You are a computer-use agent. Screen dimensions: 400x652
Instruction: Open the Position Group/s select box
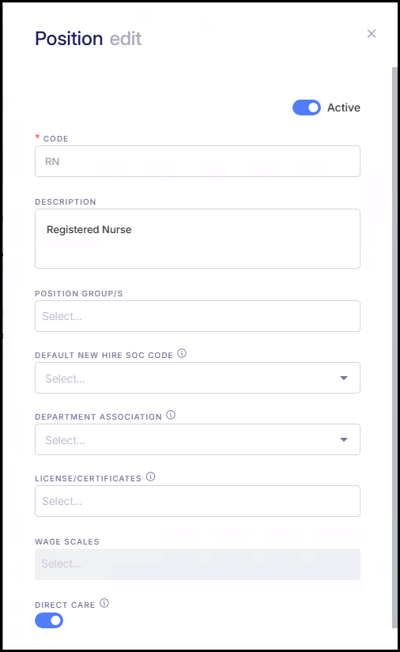tap(198, 316)
